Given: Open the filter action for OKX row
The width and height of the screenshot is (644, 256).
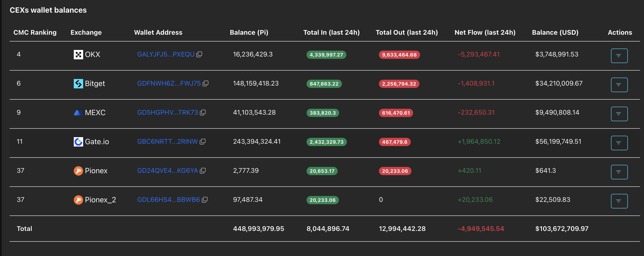Looking at the screenshot, I should coord(619,56).
